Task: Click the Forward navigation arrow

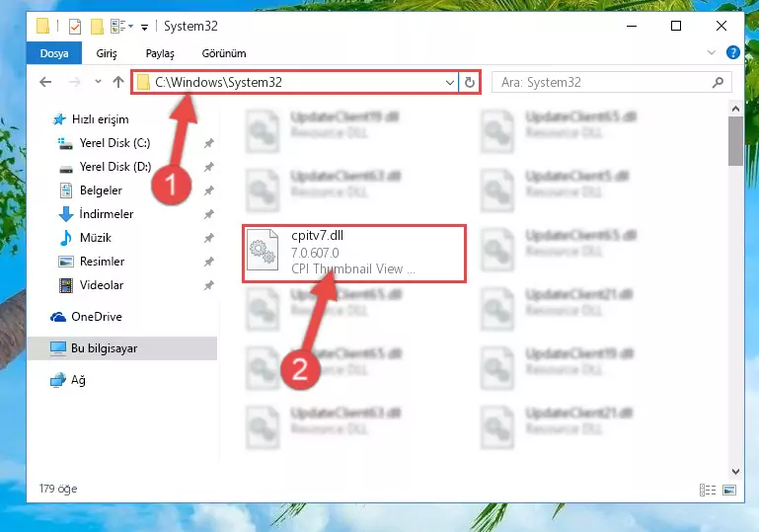Action: (74, 82)
